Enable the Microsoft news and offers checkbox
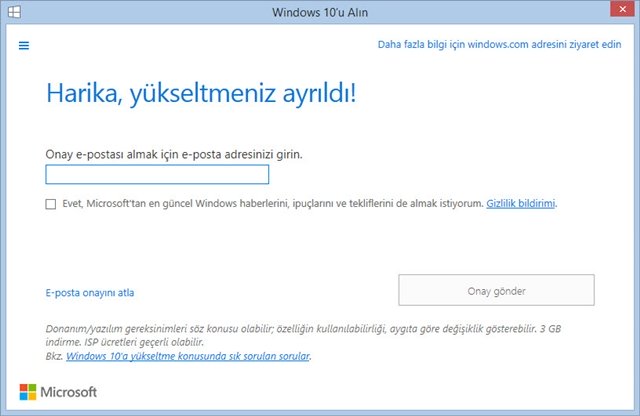 tap(51, 204)
